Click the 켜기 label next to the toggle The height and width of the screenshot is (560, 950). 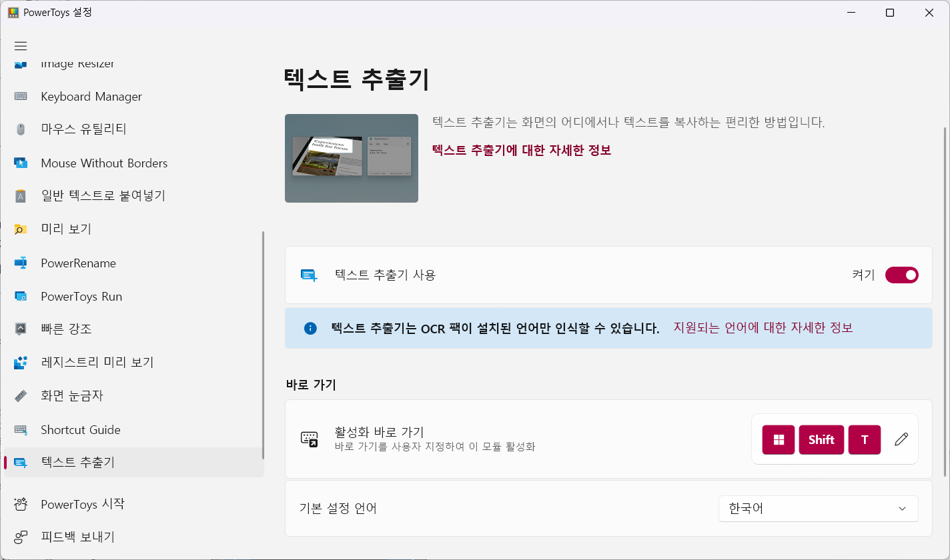(x=863, y=275)
